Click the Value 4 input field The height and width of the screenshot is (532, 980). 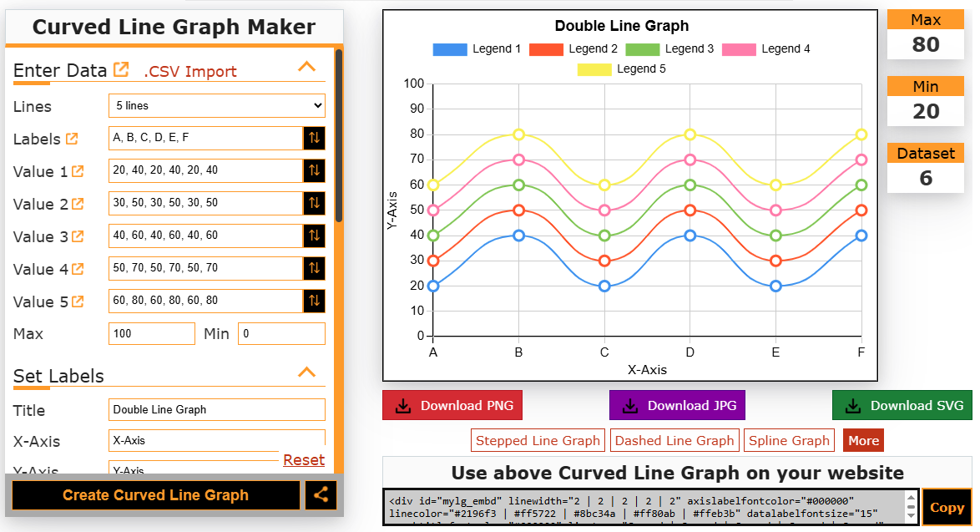[205, 267]
